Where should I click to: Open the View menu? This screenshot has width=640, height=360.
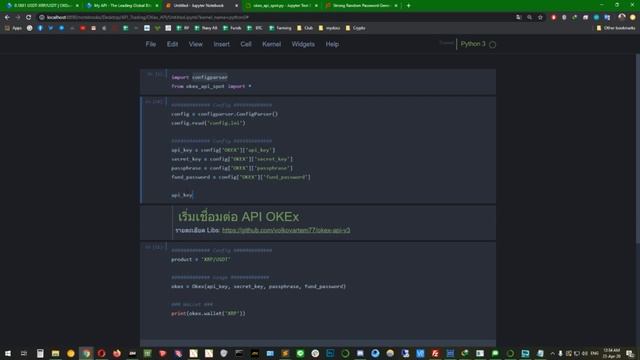click(x=196, y=44)
